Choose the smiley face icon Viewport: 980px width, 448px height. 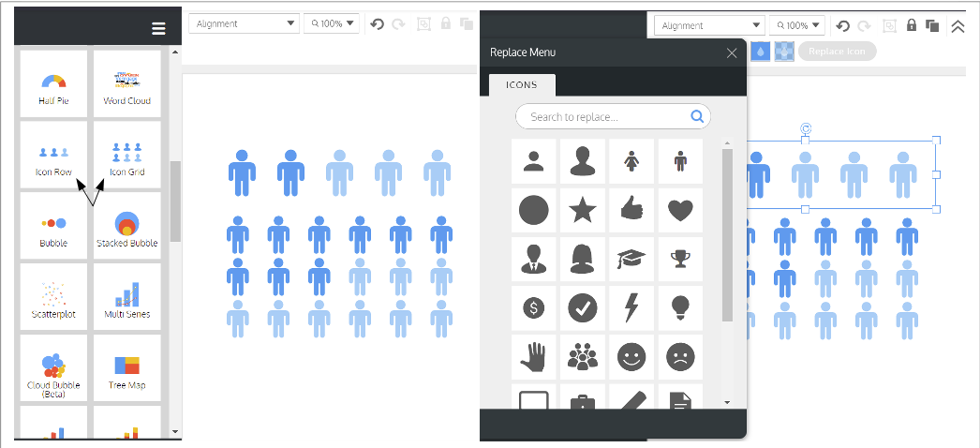pyautogui.click(x=631, y=357)
